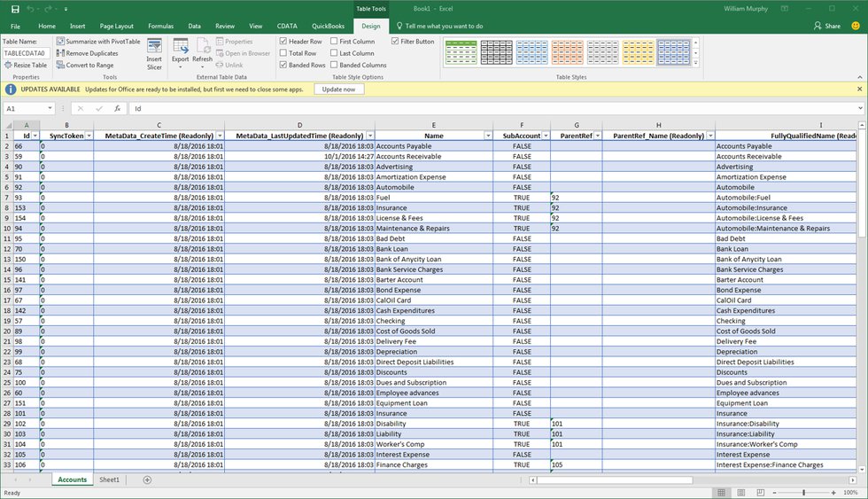This screenshot has width=868, height=499.
Task: Uncheck the Header Row checkbox
Action: 283,42
